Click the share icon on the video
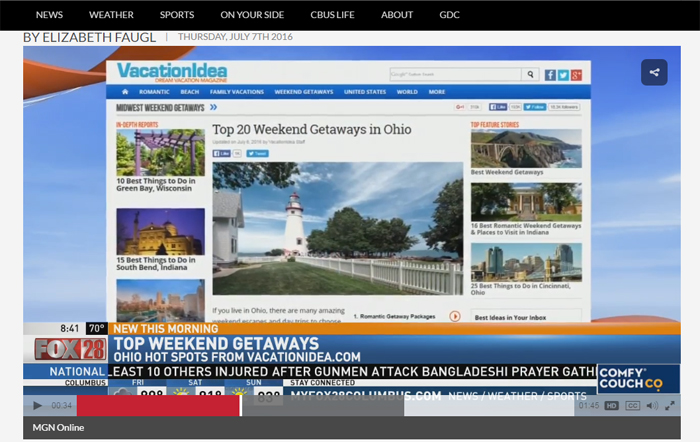Screen dimensions: 700x442 pyautogui.click(x=654, y=72)
